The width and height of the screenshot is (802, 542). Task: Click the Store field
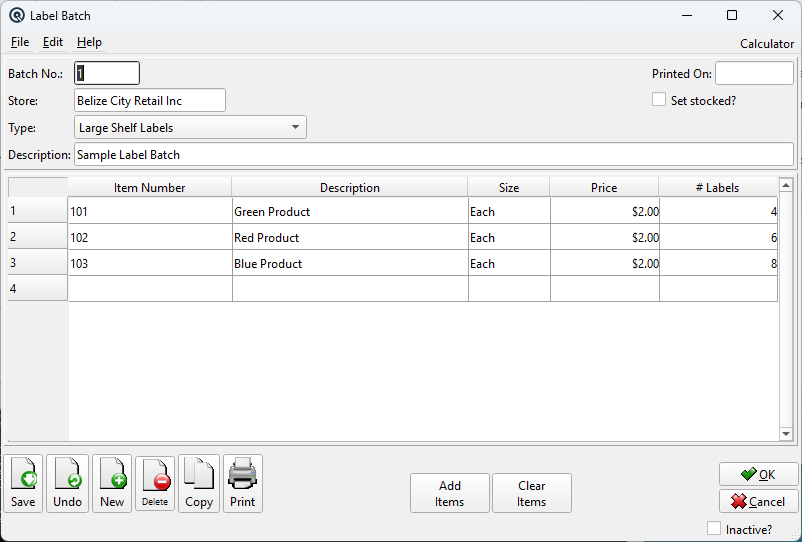click(x=150, y=100)
